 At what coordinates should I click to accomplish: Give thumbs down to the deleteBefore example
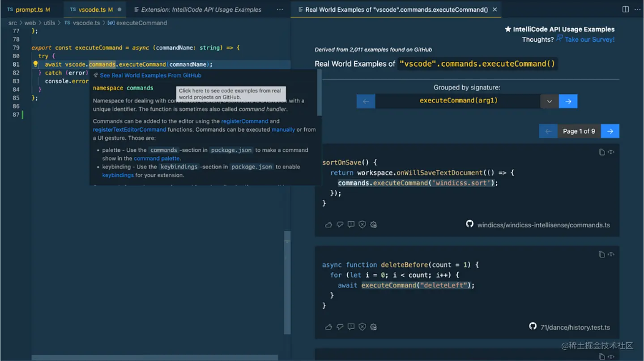[340, 327]
